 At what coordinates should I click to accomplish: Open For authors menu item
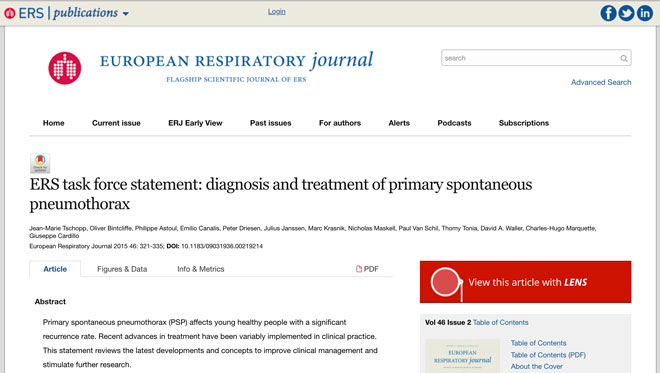pyautogui.click(x=340, y=123)
